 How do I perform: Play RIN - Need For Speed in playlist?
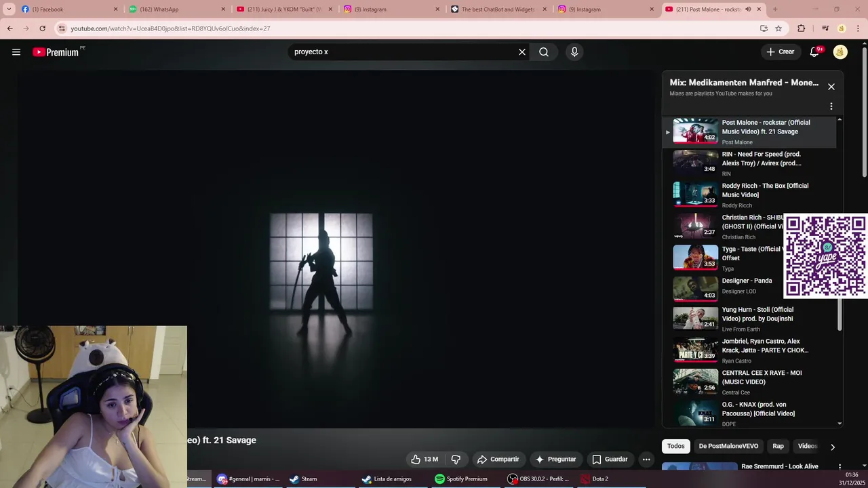(x=749, y=163)
